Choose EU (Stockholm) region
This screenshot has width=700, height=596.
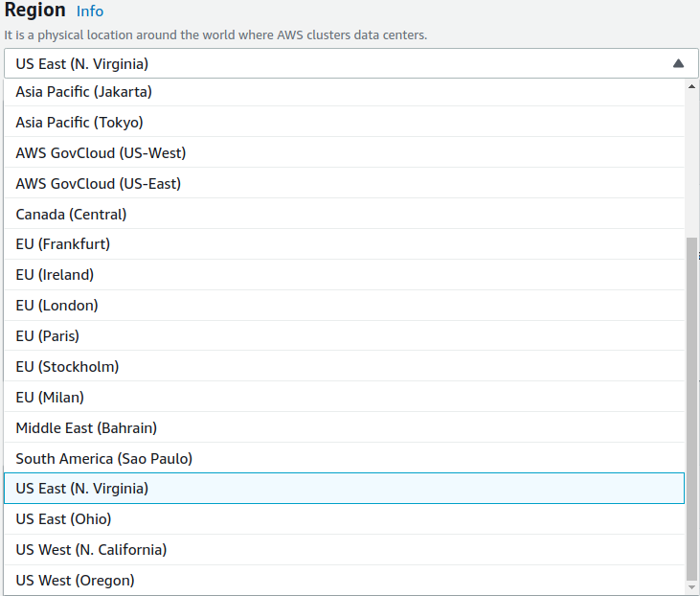(x=67, y=367)
